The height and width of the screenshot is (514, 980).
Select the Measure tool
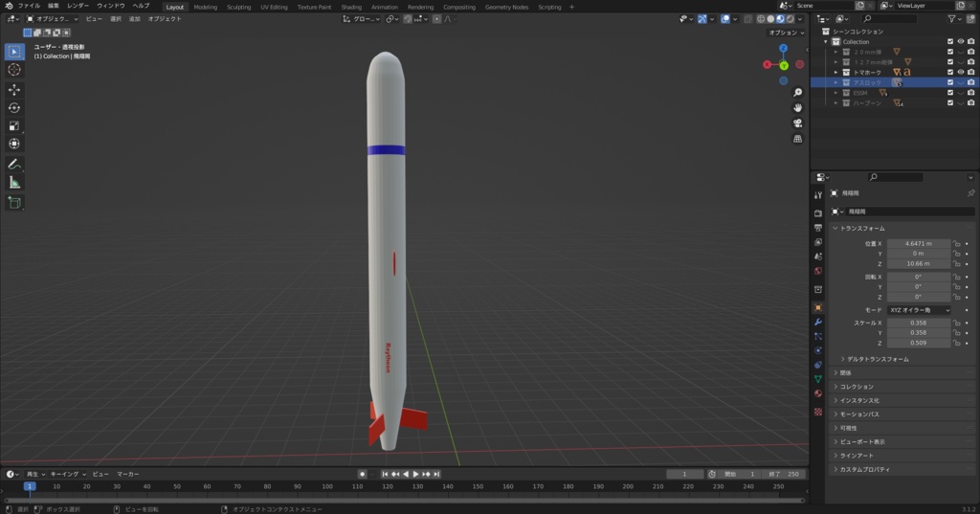pyautogui.click(x=14, y=183)
